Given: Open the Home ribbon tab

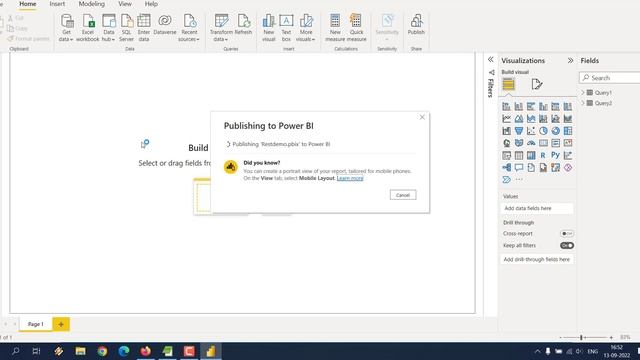Looking at the screenshot, I should point(28,4).
